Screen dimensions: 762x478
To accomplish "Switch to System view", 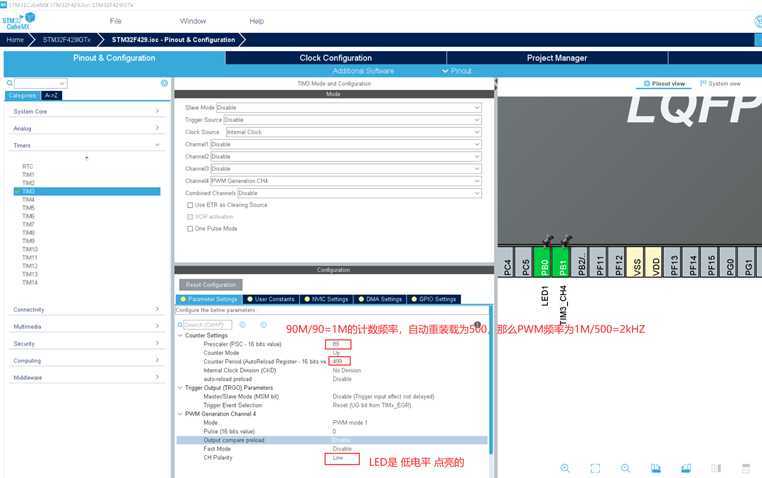I will (x=720, y=84).
